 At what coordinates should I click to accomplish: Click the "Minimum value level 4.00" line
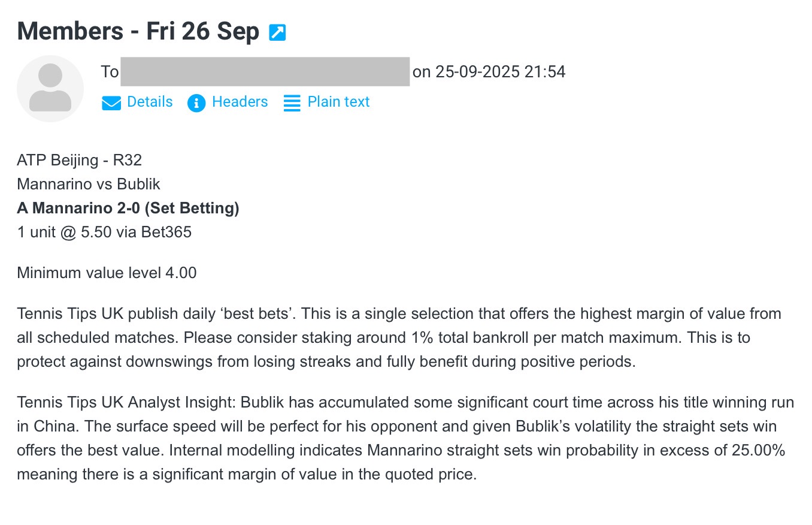tap(107, 273)
